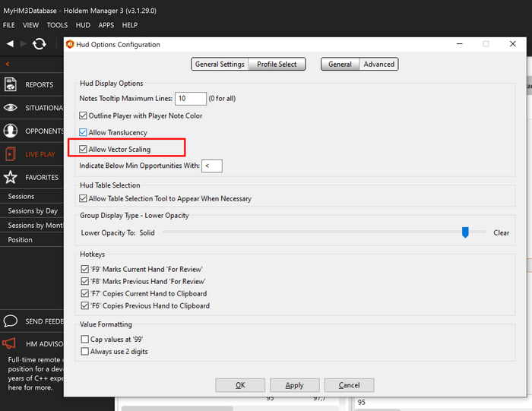Click the Notes Tooltip Maximum Lines field
The width and height of the screenshot is (532, 411).
[x=191, y=98]
